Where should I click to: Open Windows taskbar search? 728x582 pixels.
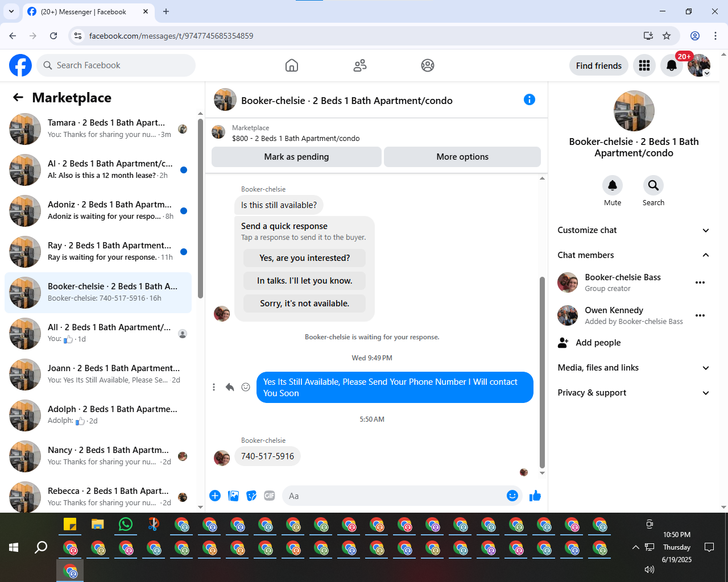point(41,547)
